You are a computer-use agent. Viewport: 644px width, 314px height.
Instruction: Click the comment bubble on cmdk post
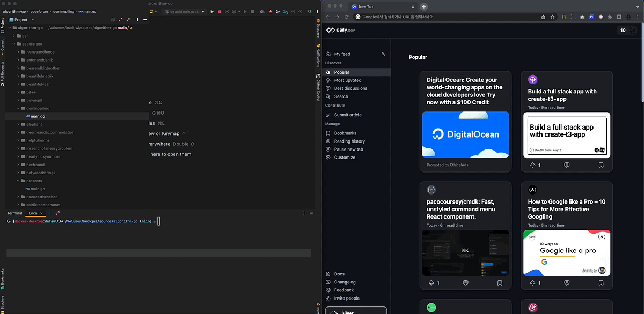[x=465, y=282]
